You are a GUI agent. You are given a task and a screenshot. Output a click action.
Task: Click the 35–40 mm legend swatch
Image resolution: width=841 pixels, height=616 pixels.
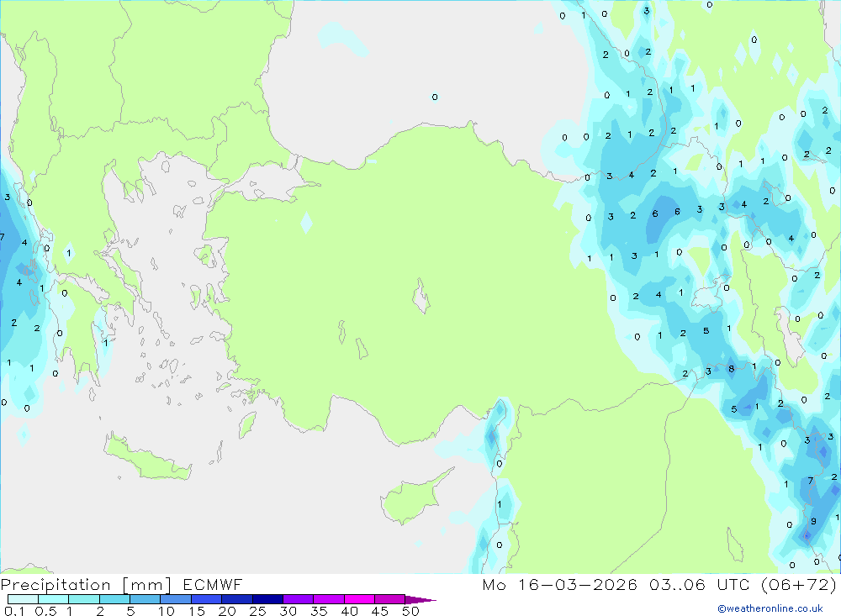pyautogui.click(x=329, y=599)
